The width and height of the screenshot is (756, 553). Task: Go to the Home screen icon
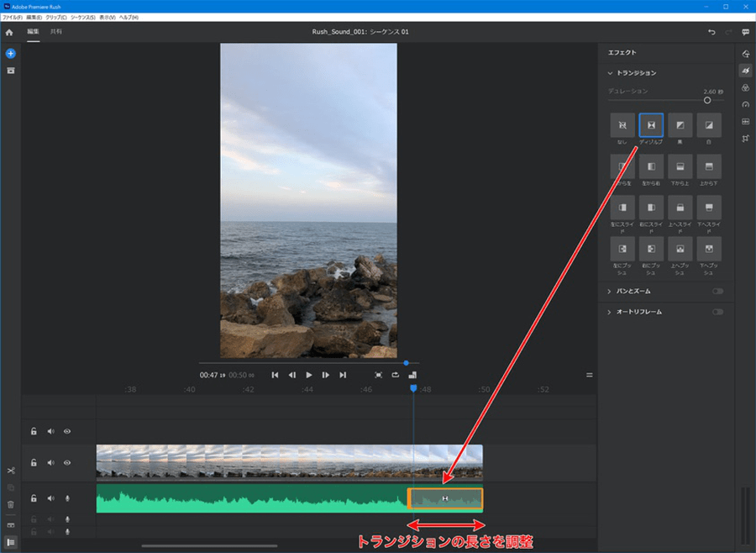(x=9, y=32)
